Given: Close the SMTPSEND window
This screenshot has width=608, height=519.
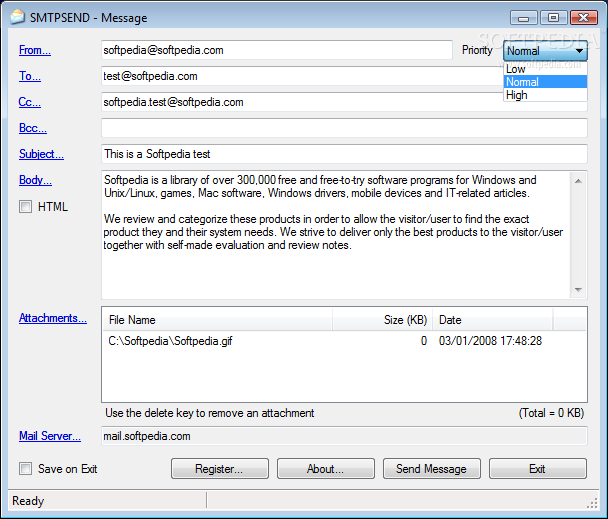Looking at the screenshot, I should (584, 18).
